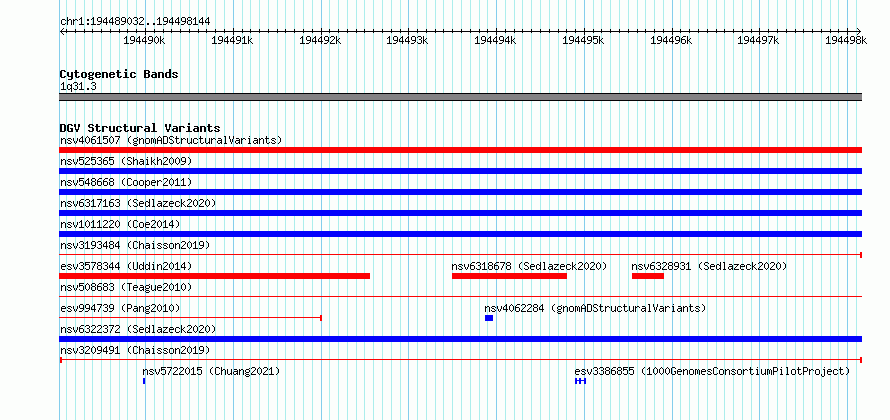
Task: Open the esv3386855 (1000GenomesConsortiumPilotProject) label
Action: [712, 371]
